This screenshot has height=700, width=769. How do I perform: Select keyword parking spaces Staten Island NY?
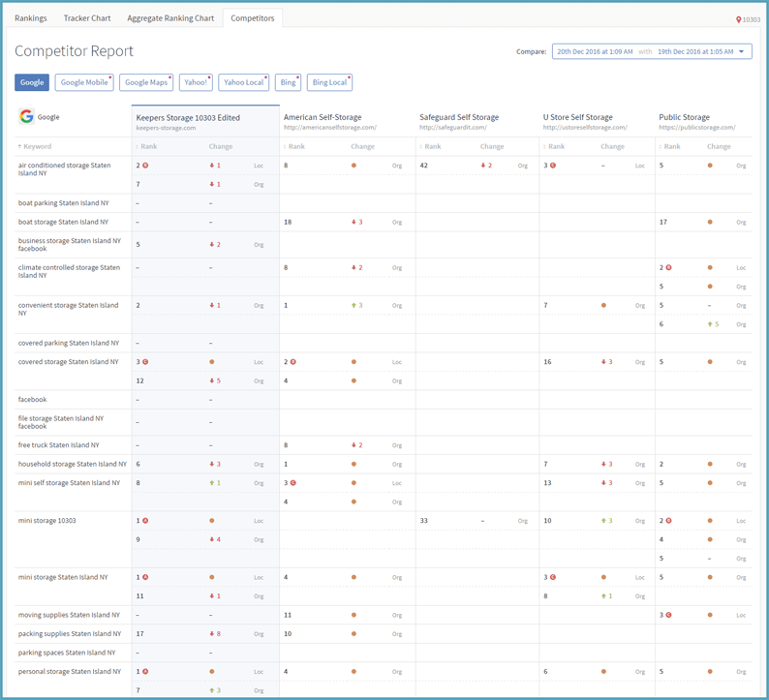pyautogui.click(x=67, y=653)
